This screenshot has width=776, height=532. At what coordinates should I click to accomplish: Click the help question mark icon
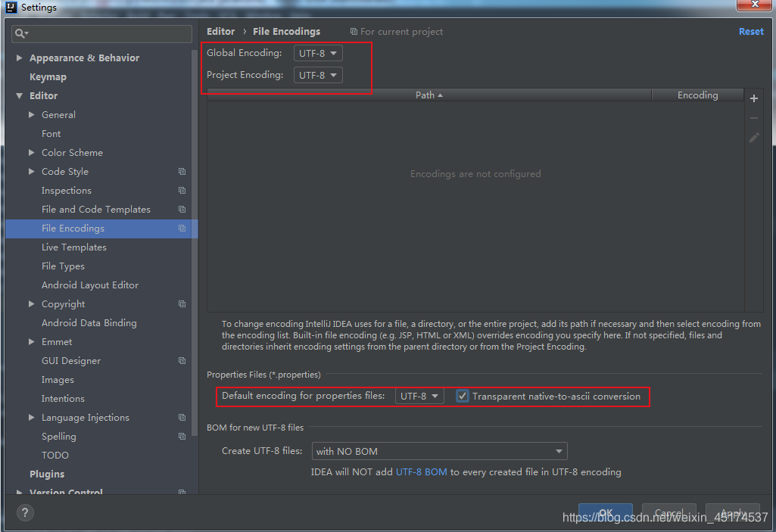pos(25,512)
